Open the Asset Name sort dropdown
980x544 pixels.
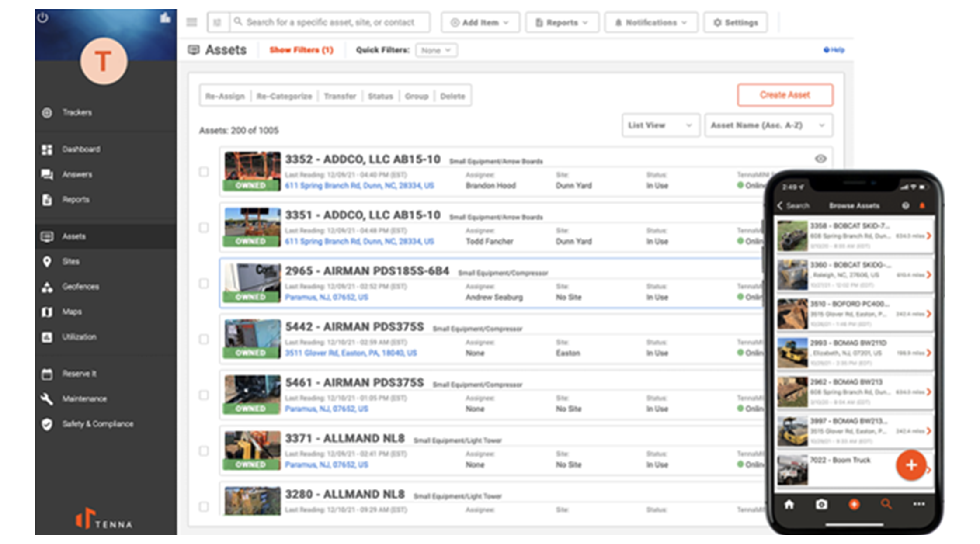tap(768, 125)
